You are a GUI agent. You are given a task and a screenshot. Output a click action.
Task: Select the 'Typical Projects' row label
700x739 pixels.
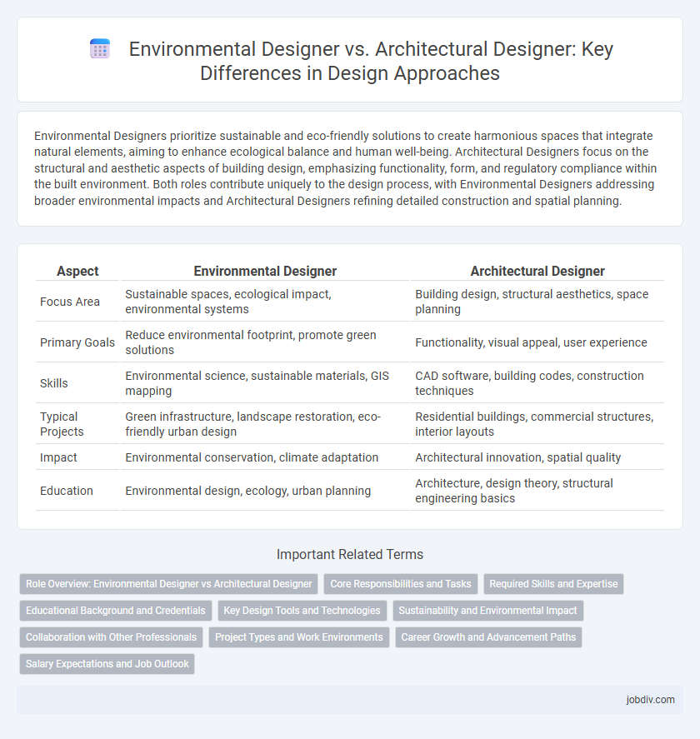(62, 424)
